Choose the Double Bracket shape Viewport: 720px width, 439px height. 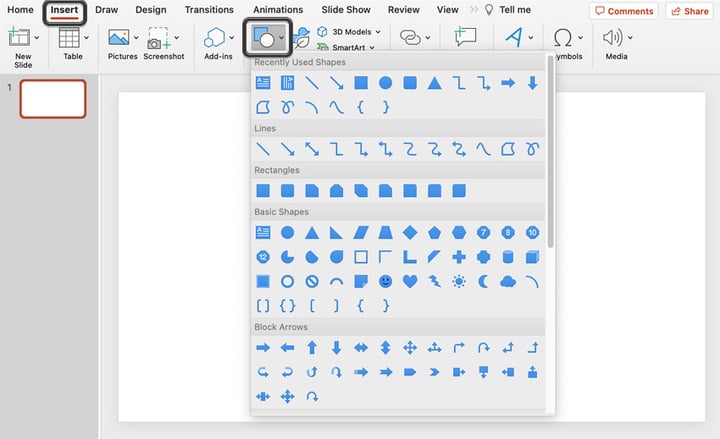click(x=263, y=306)
